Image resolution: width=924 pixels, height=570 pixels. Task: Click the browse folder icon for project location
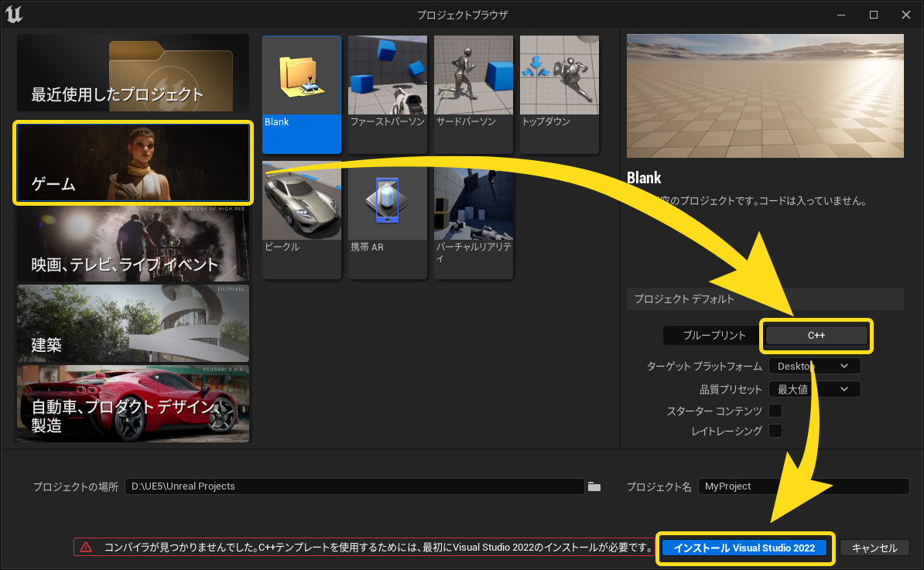tap(594, 486)
